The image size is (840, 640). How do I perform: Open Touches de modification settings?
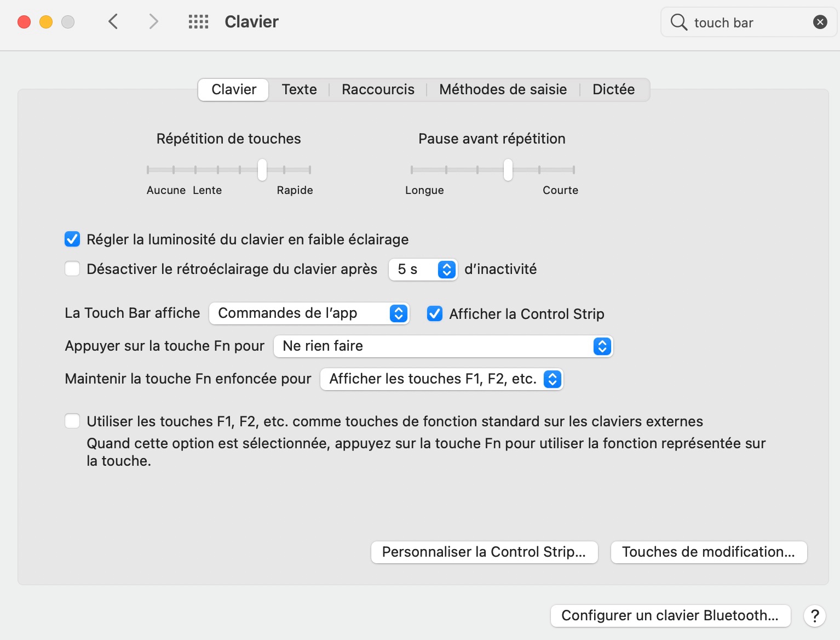pyautogui.click(x=708, y=552)
